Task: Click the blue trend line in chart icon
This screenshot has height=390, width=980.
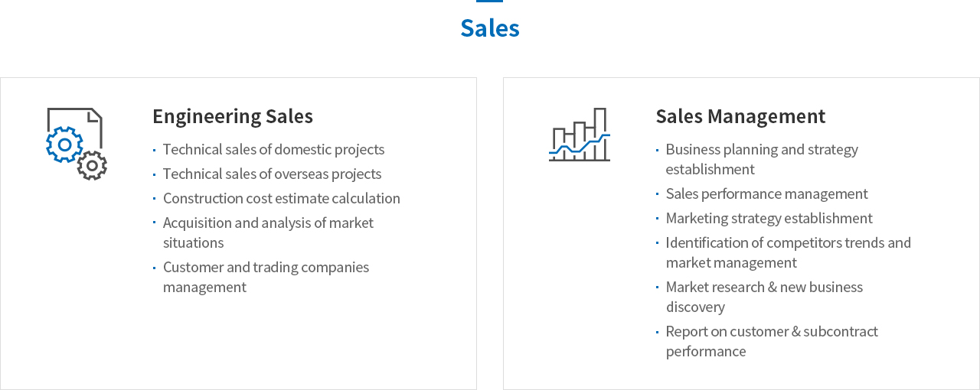Action: (580, 145)
